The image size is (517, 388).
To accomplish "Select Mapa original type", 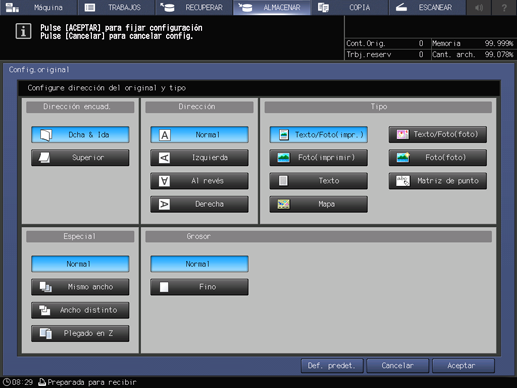I will [x=318, y=204].
